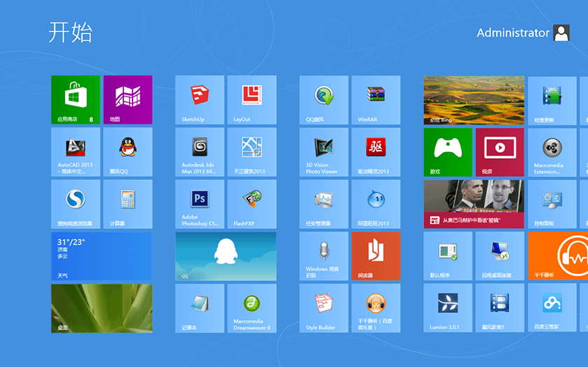Click the Administrator account name
Screen dimensions: 588x367
coord(513,33)
